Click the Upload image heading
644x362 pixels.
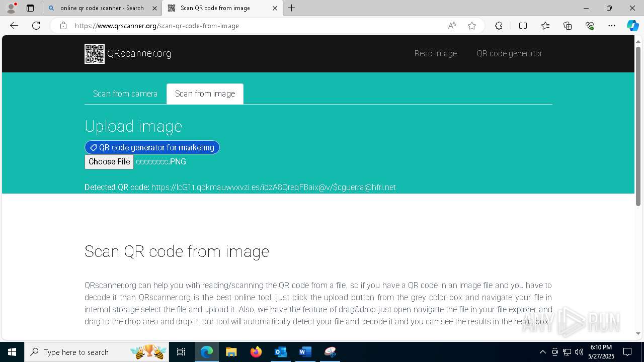pos(133,126)
